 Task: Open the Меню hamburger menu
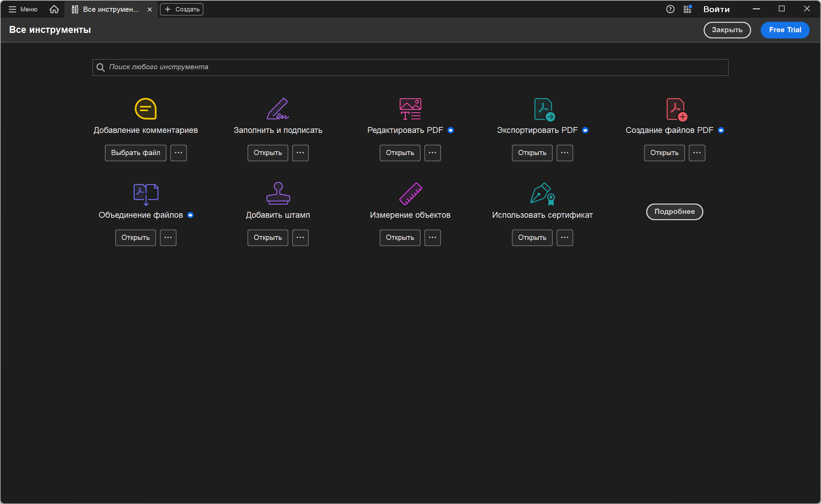click(x=22, y=9)
